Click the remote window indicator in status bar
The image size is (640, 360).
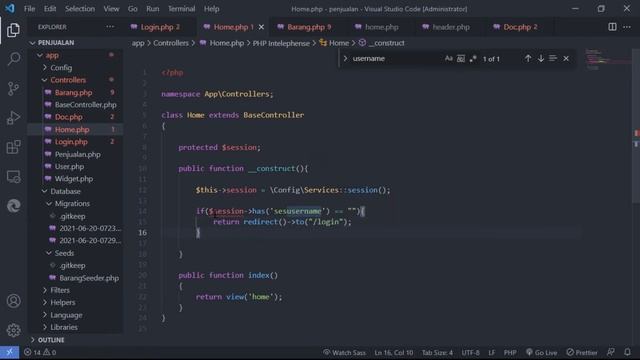pos(9,352)
